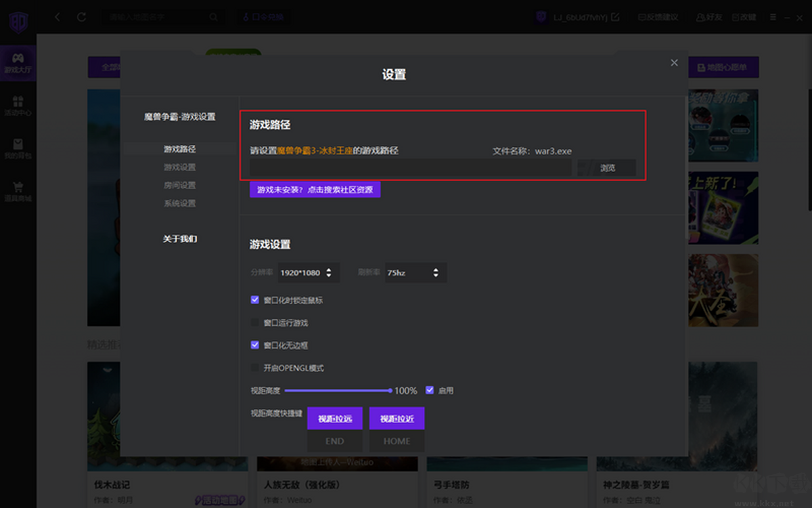
Task: Uncheck 窗口化时锁定鼠标 option
Action: click(x=255, y=299)
